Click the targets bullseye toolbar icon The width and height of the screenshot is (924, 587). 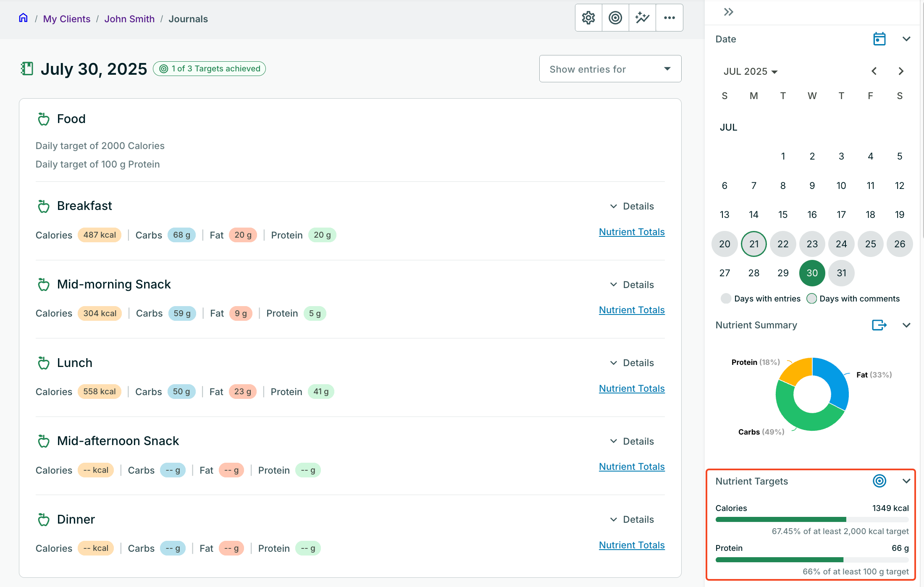(615, 18)
